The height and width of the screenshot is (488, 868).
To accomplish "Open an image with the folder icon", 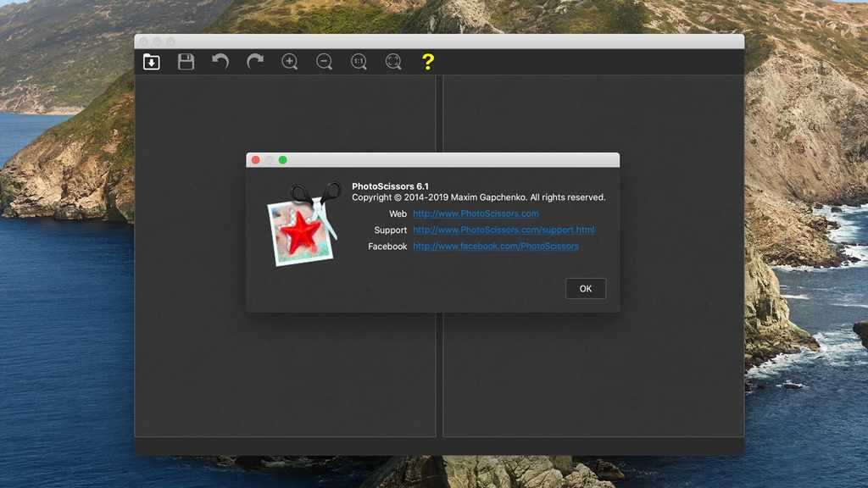I will [x=152, y=61].
